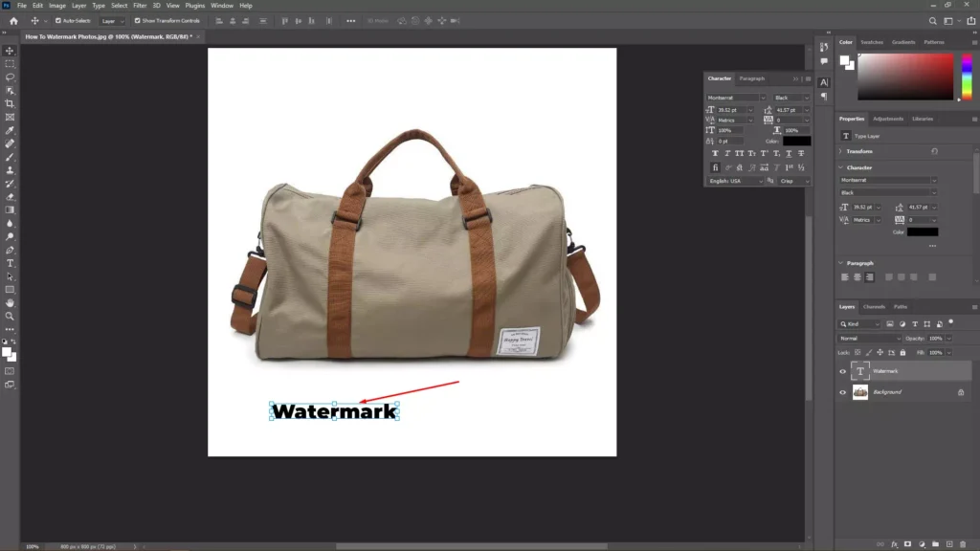Delete layer with trash icon
The width and height of the screenshot is (980, 551).
pos(963,544)
